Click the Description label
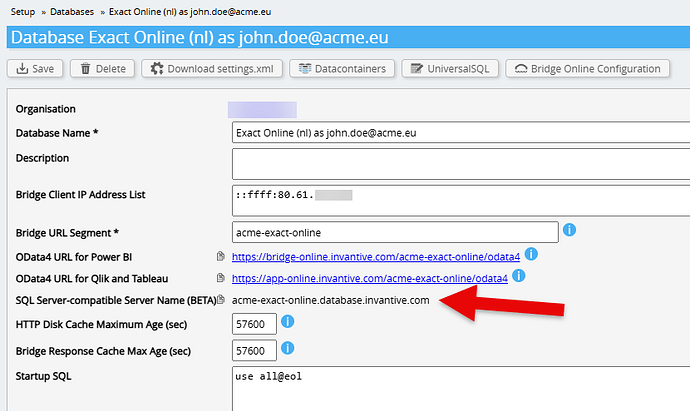The width and height of the screenshot is (690, 411). (42, 158)
